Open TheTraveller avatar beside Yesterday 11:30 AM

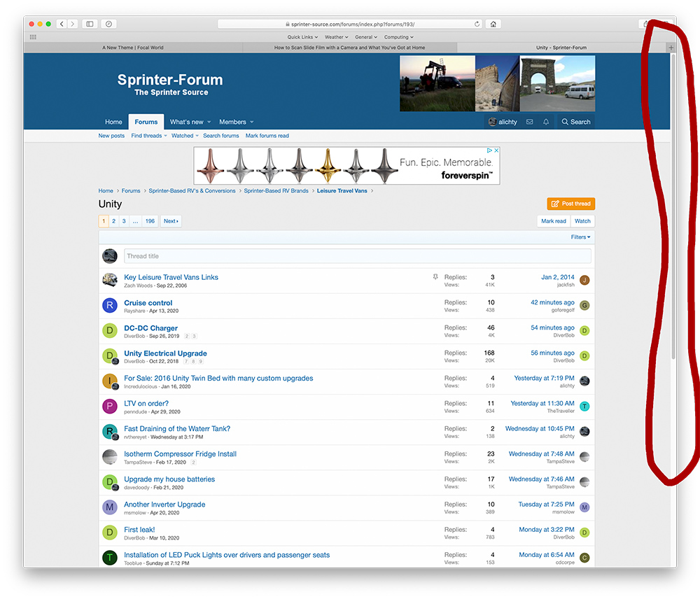click(x=584, y=406)
